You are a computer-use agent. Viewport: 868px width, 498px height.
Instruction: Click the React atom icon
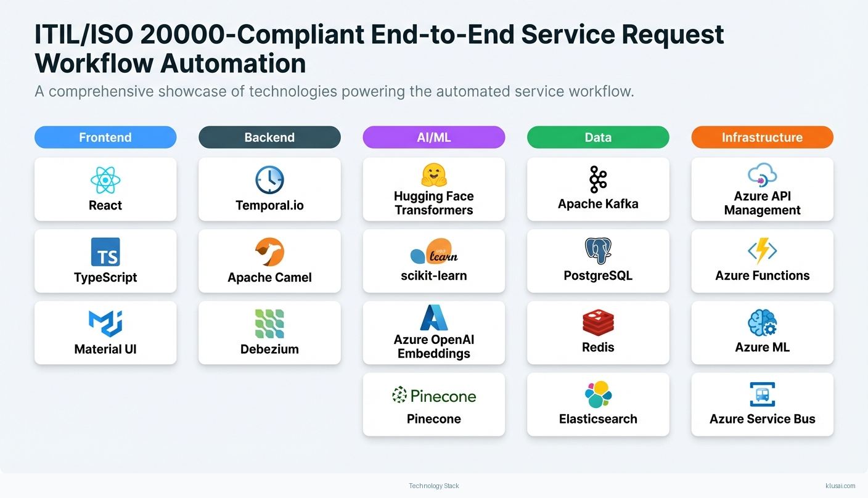point(105,180)
